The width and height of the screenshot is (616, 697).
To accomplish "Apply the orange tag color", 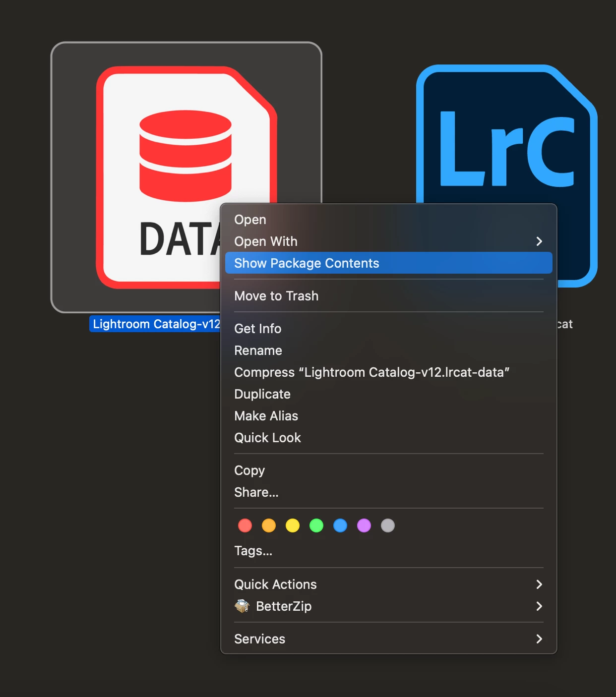I will (269, 525).
